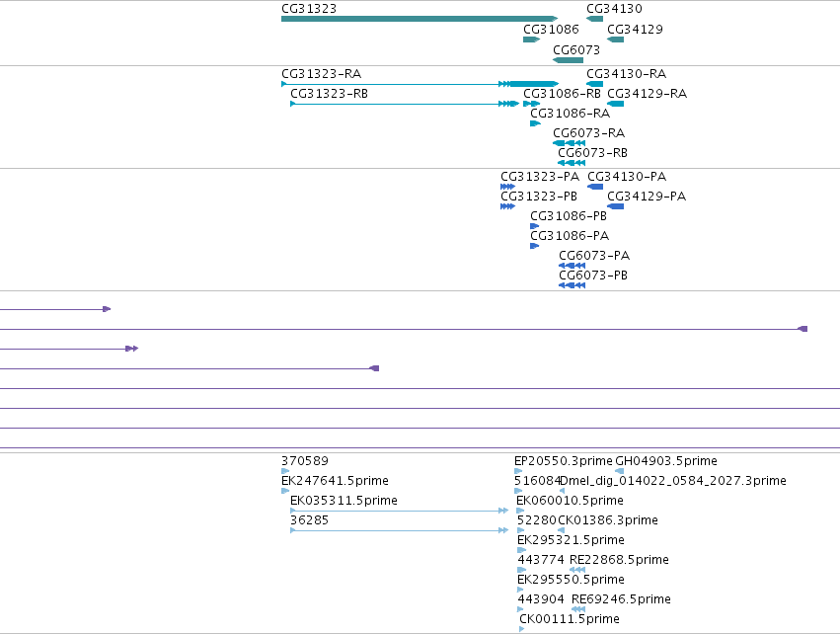The image size is (840, 634).
Task: Select EK295321.5prime EST label
Action: 571,541
